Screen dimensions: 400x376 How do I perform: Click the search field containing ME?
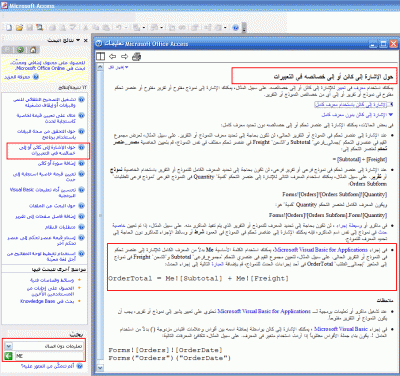49,356
